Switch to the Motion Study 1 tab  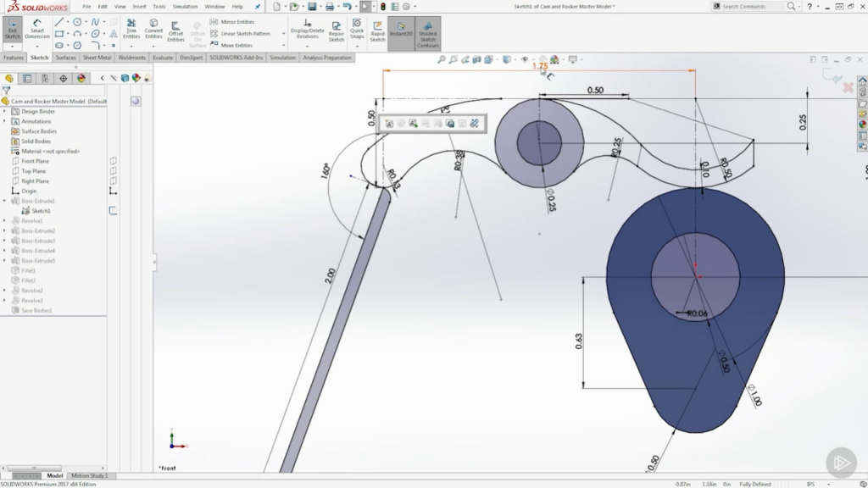point(89,475)
